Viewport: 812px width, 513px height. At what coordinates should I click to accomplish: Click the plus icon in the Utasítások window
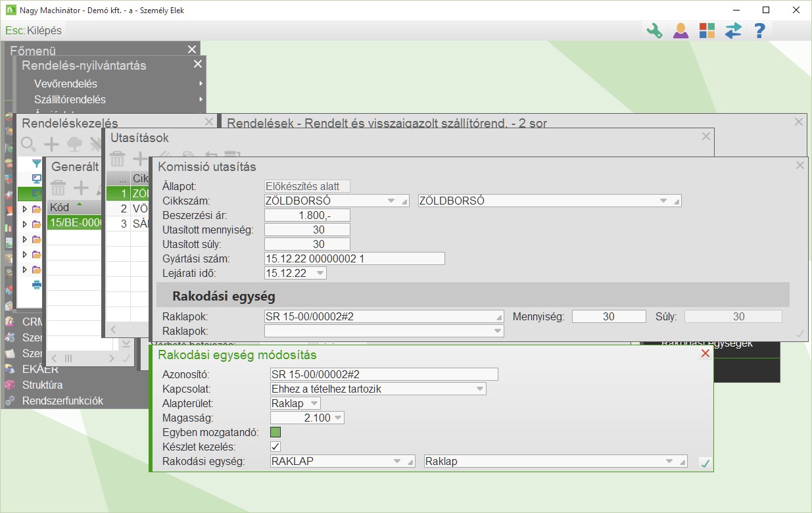click(x=140, y=159)
